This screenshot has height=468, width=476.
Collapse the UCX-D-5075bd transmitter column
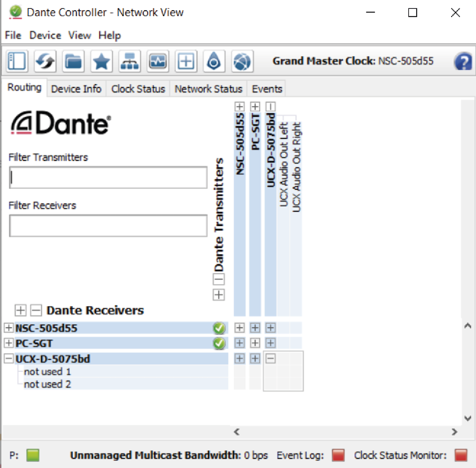click(271, 107)
